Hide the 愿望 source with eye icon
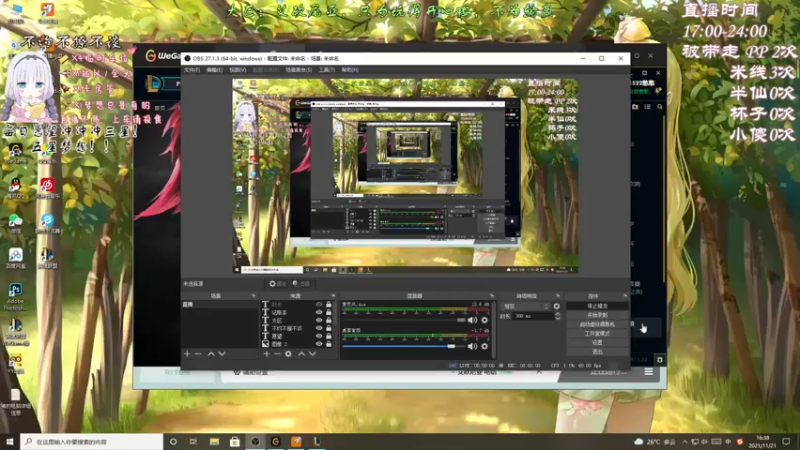Screen dimensions: 800x450 coord(319,336)
